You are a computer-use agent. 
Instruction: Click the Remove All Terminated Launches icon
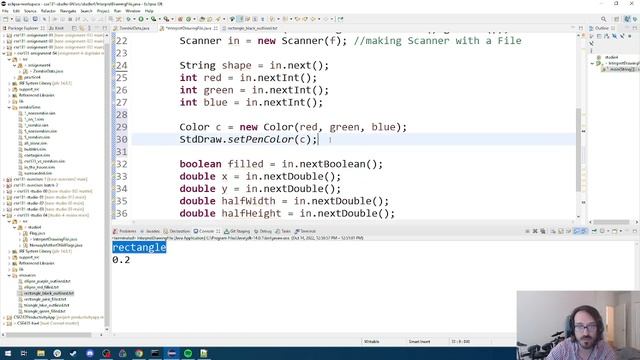coord(543,231)
